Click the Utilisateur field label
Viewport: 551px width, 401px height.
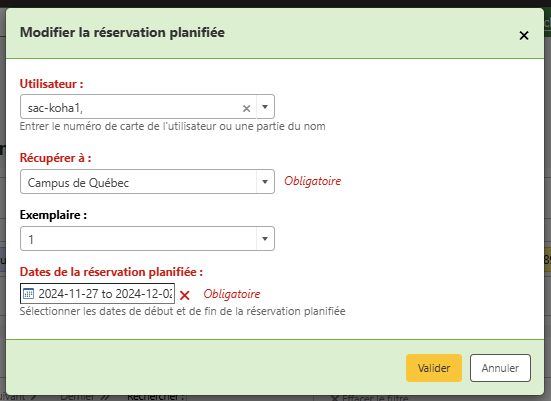pos(51,84)
